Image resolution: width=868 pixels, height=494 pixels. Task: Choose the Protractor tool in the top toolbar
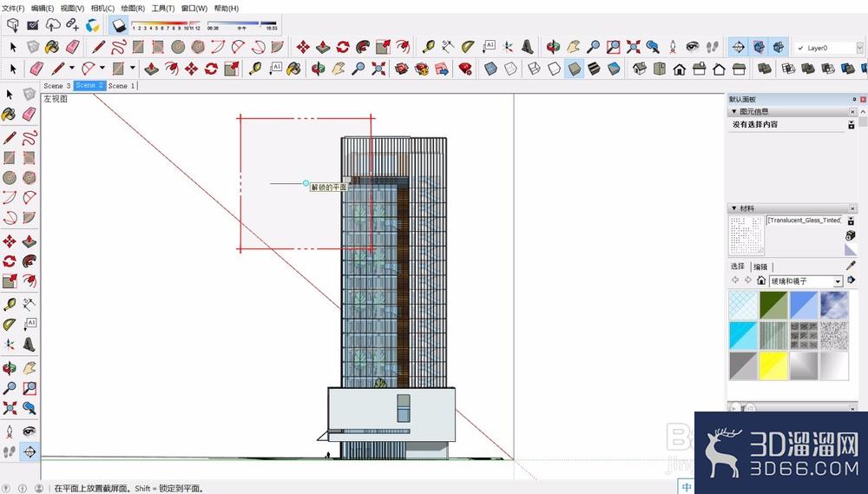pos(469,47)
